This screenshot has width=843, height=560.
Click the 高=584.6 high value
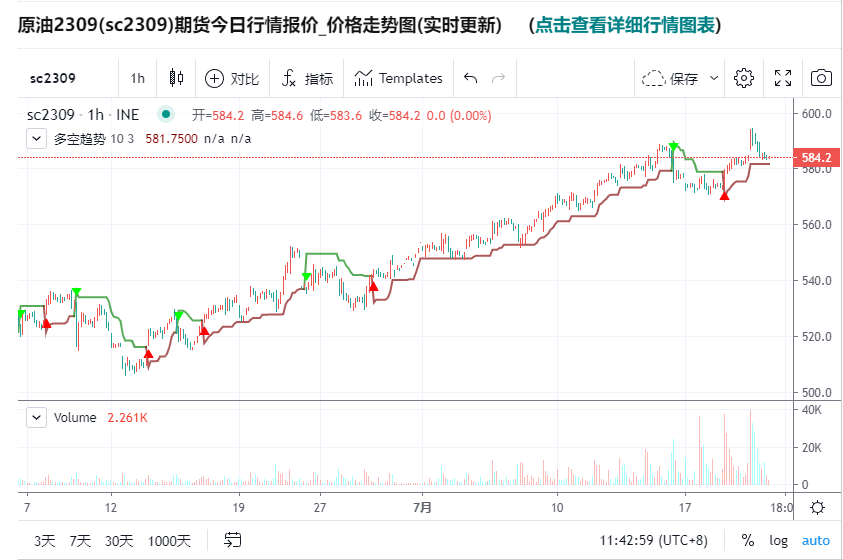pyautogui.click(x=277, y=115)
